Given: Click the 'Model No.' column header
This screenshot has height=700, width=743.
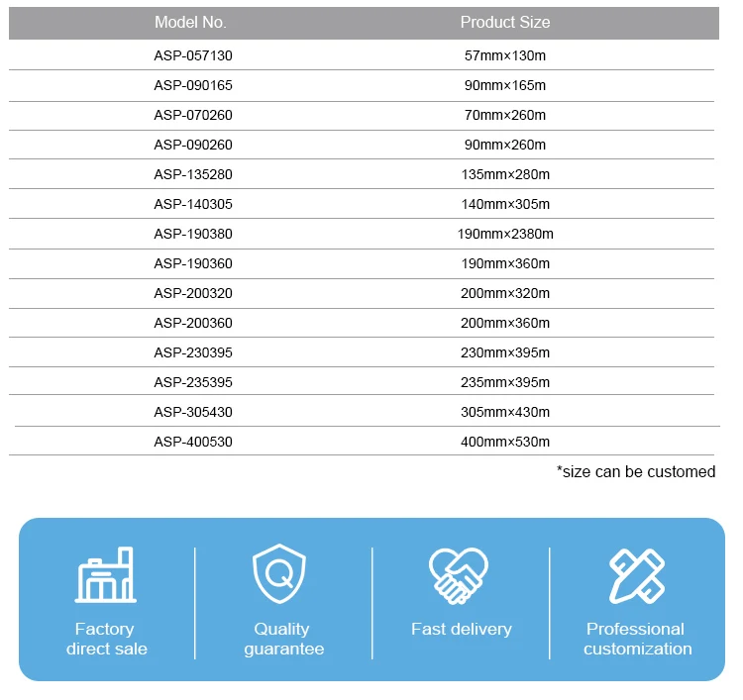Looking at the screenshot, I should pyautogui.click(x=190, y=22).
